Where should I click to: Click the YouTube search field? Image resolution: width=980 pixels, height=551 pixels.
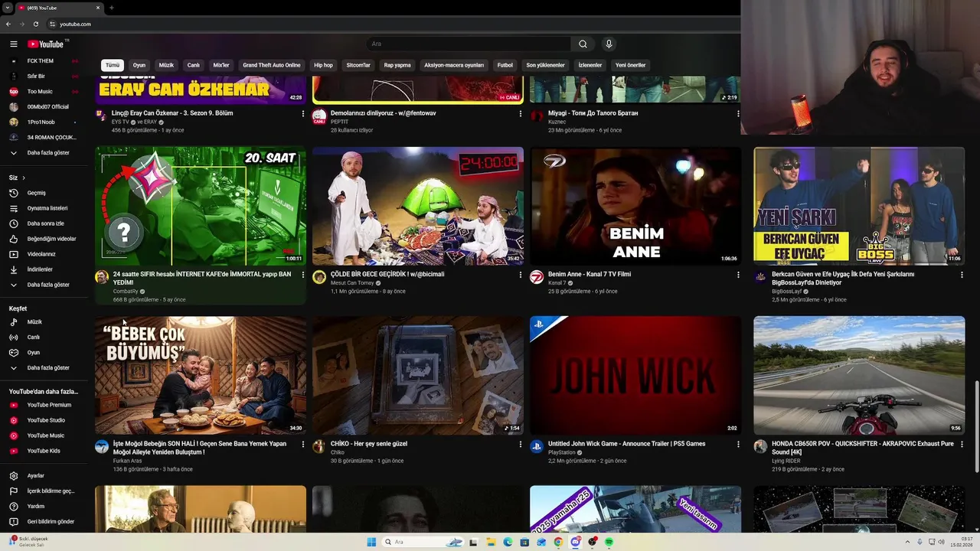(x=469, y=44)
